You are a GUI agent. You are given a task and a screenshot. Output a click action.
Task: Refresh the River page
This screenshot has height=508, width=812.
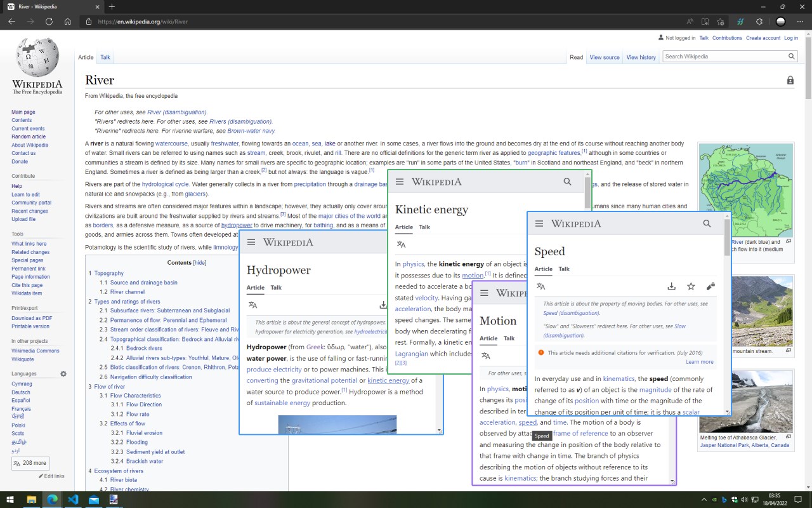(49, 22)
